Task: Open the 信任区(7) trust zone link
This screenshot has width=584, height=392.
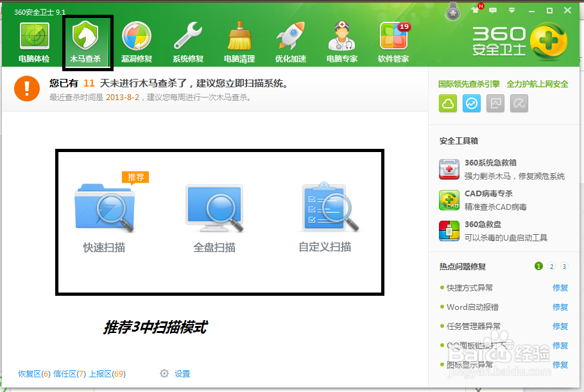Action: click(70, 374)
